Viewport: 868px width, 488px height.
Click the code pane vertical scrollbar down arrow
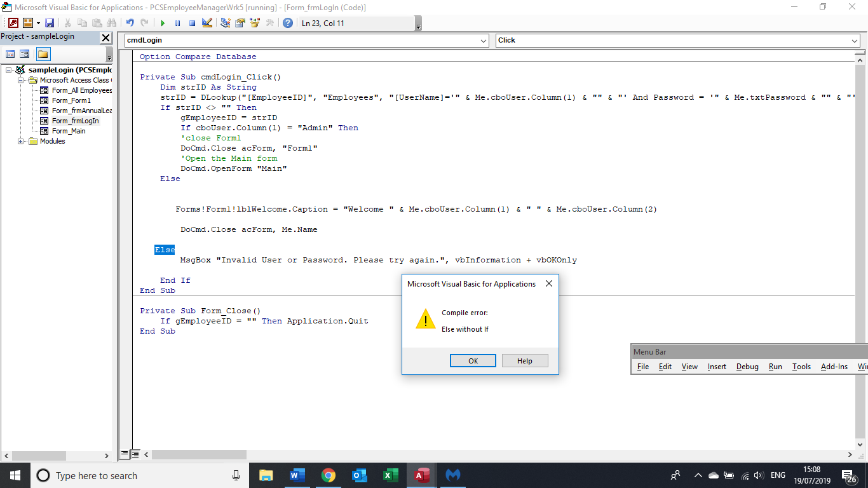pos(860,445)
